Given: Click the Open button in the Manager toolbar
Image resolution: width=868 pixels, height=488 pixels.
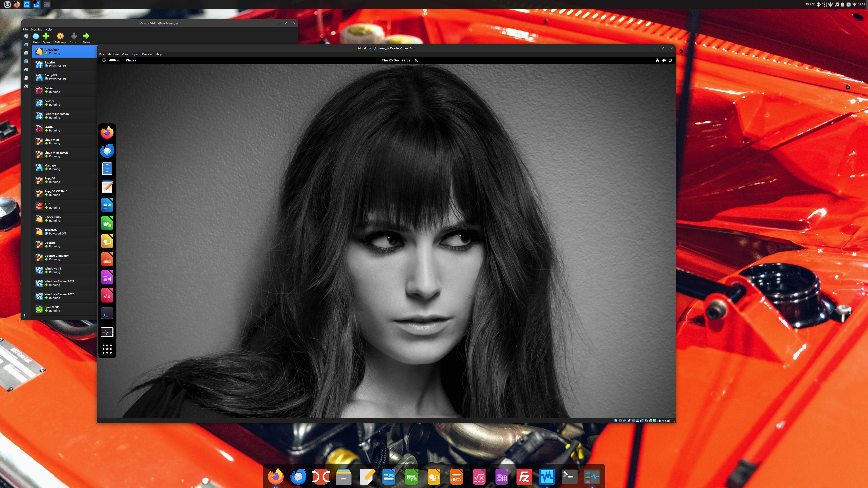Looking at the screenshot, I should coord(46,36).
